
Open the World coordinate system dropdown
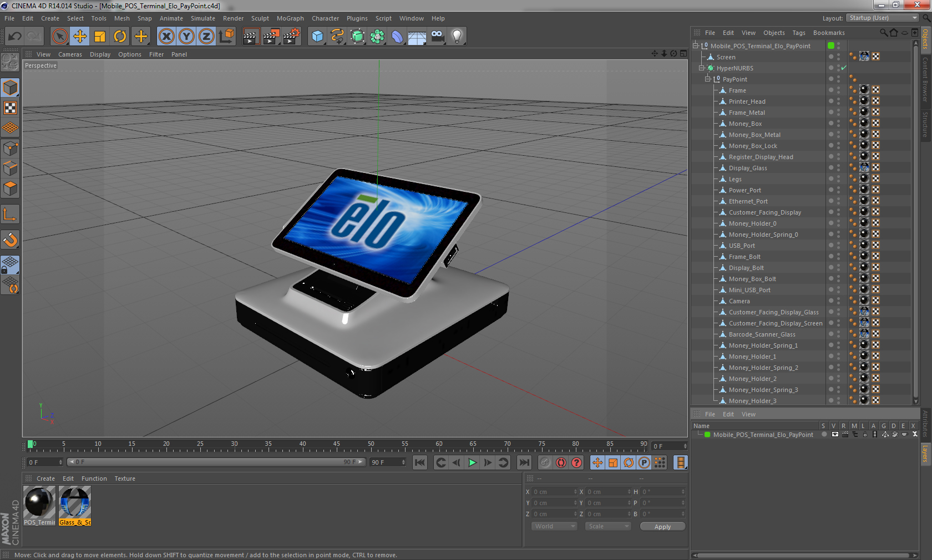pyautogui.click(x=553, y=526)
